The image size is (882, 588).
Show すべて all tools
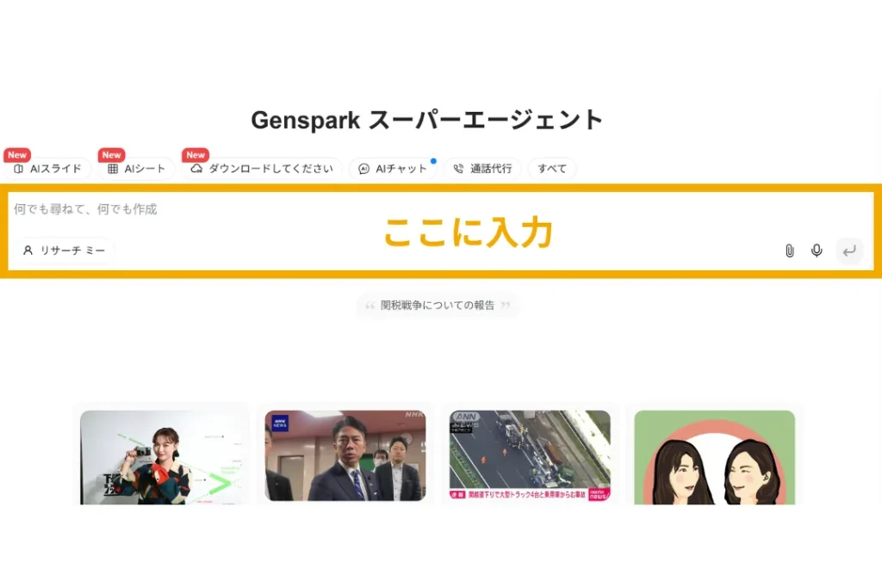(x=552, y=169)
